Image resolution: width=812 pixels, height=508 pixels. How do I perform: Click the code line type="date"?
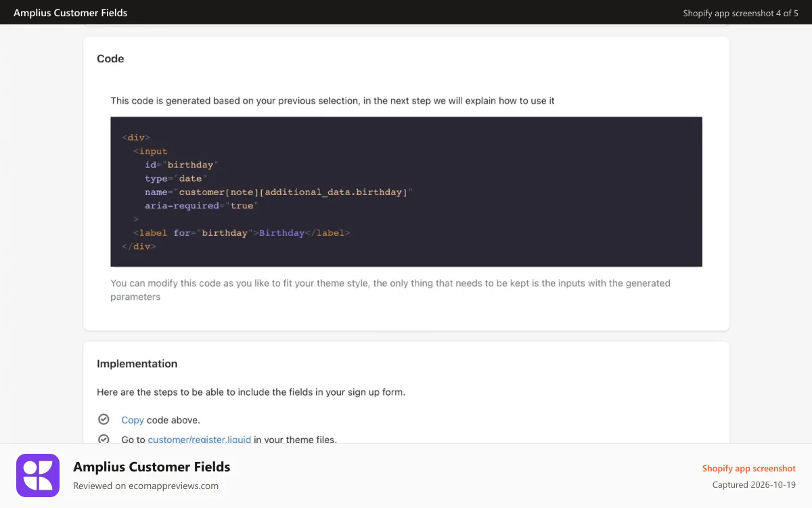[x=176, y=178]
